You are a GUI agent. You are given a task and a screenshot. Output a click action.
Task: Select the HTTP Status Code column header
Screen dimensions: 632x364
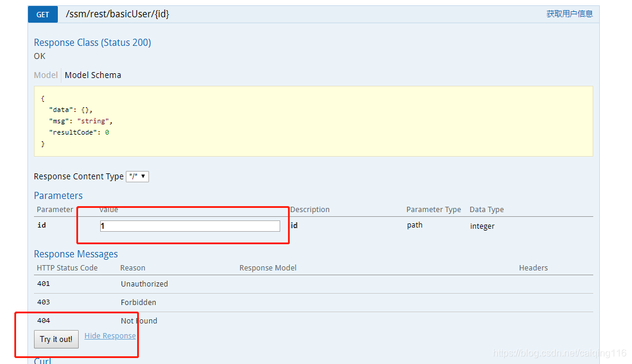[67, 267]
